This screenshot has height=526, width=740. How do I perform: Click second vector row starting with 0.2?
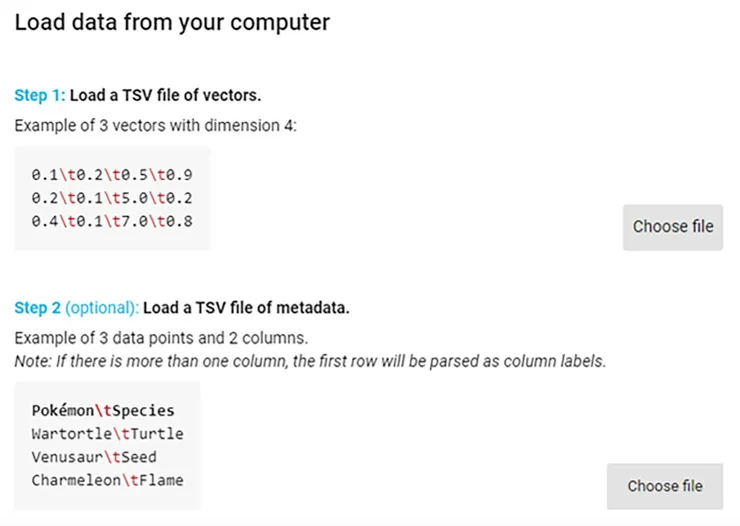pyautogui.click(x=112, y=198)
